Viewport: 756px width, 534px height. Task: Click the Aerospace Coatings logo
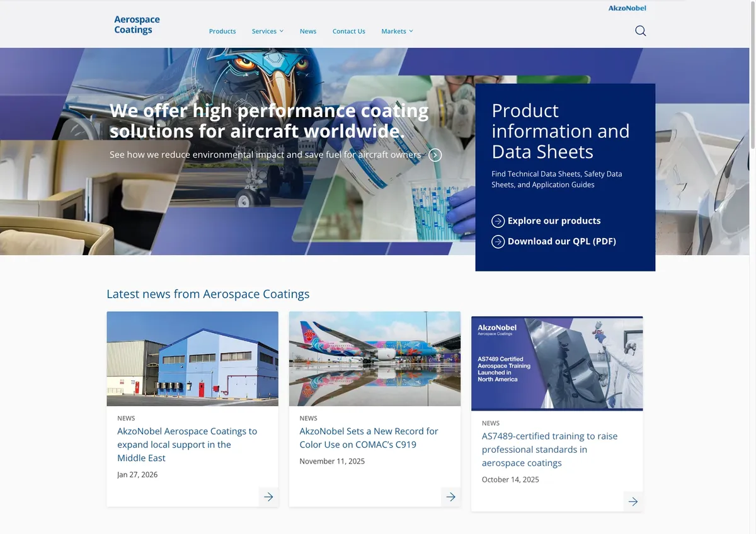click(137, 25)
